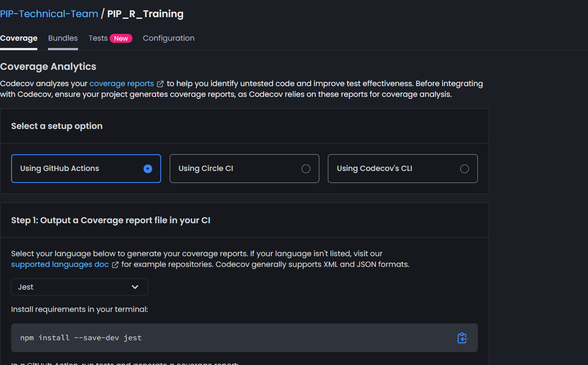Open the Jest language dropdown
588x365 pixels.
80,287
